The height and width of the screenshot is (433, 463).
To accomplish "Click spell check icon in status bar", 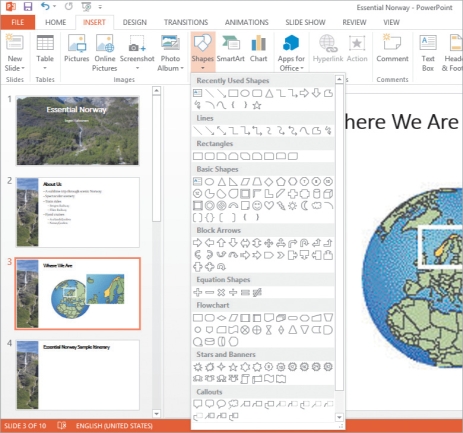I will click(x=62, y=426).
